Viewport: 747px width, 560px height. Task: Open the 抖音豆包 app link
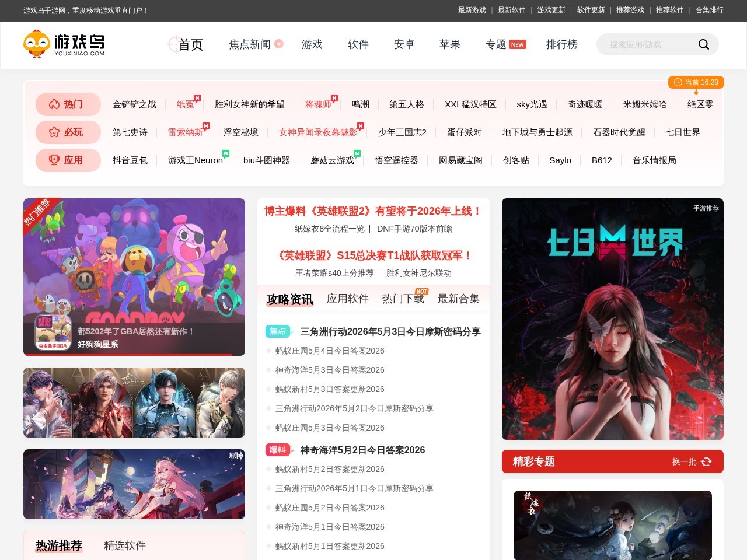click(x=130, y=160)
